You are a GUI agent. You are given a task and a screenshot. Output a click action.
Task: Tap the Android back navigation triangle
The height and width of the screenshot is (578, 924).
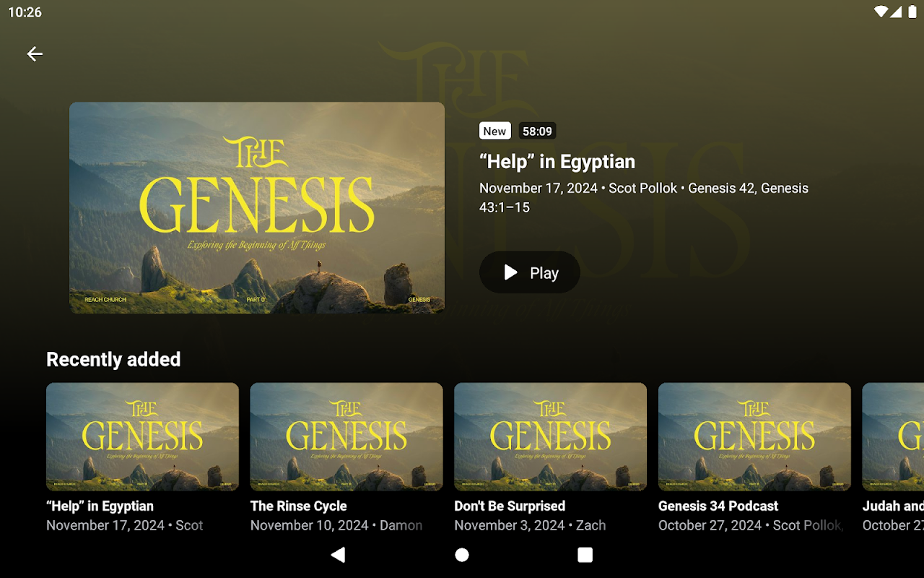[x=338, y=554]
